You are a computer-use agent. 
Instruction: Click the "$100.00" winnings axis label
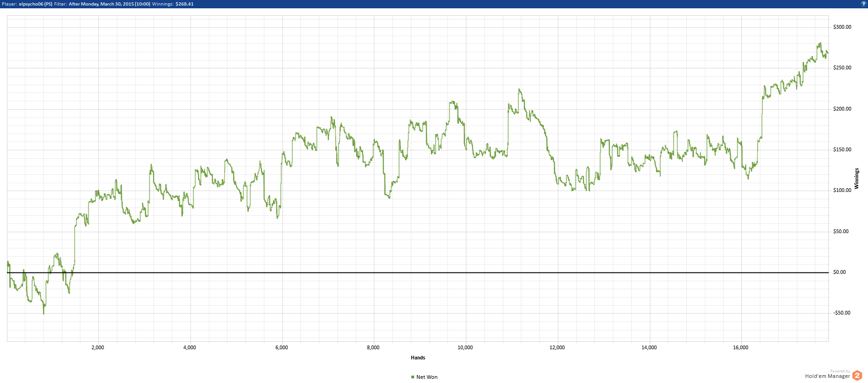coord(842,190)
